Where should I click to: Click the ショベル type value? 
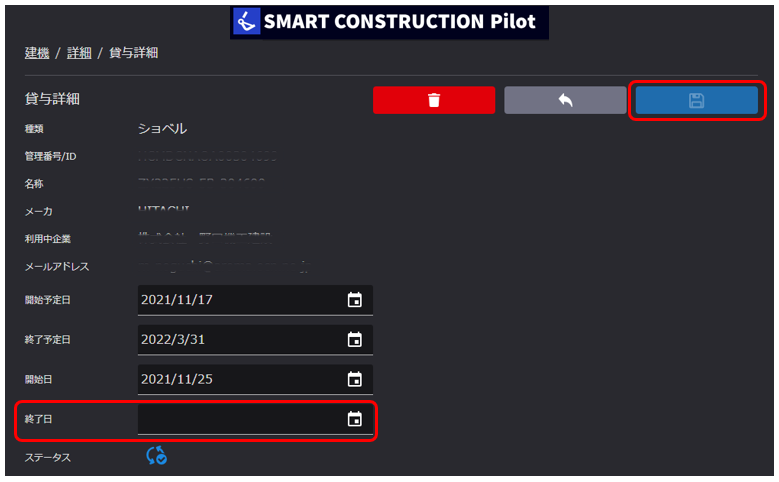pyautogui.click(x=162, y=129)
